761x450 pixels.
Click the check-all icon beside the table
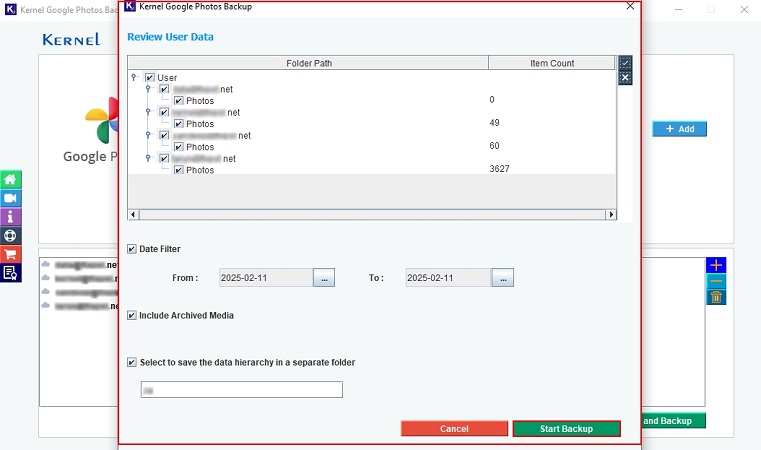click(625, 63)
